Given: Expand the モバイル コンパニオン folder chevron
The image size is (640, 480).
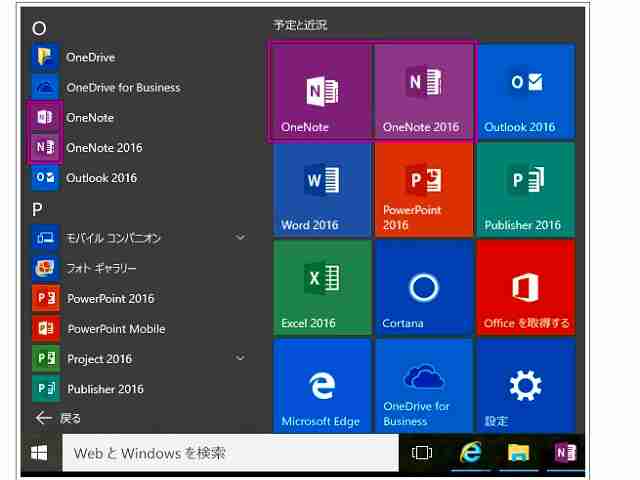Looking at the screenshot, I should [x=240, y=237].
